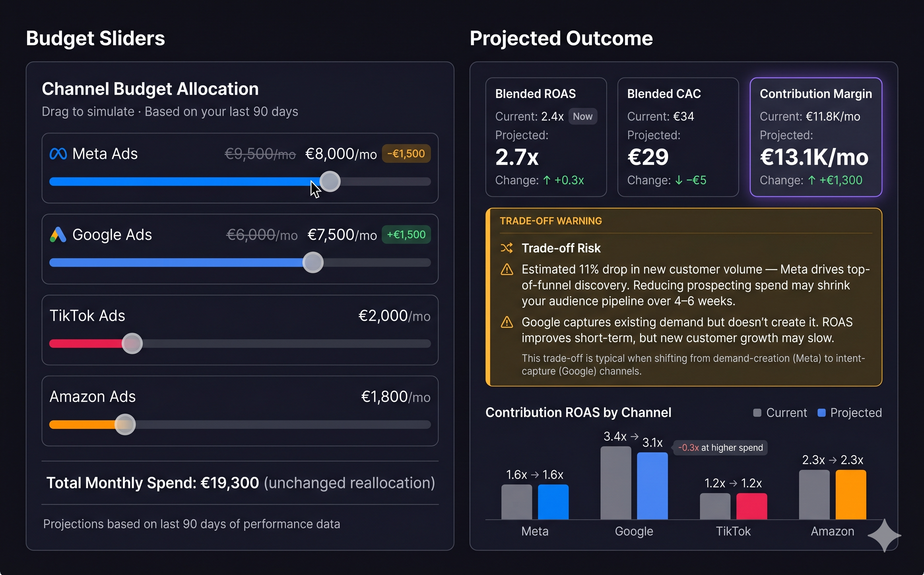Screen dimensions: 924x575
Task: Click the Trade-off Risk shuffle icon
Action: click(507, 248)
